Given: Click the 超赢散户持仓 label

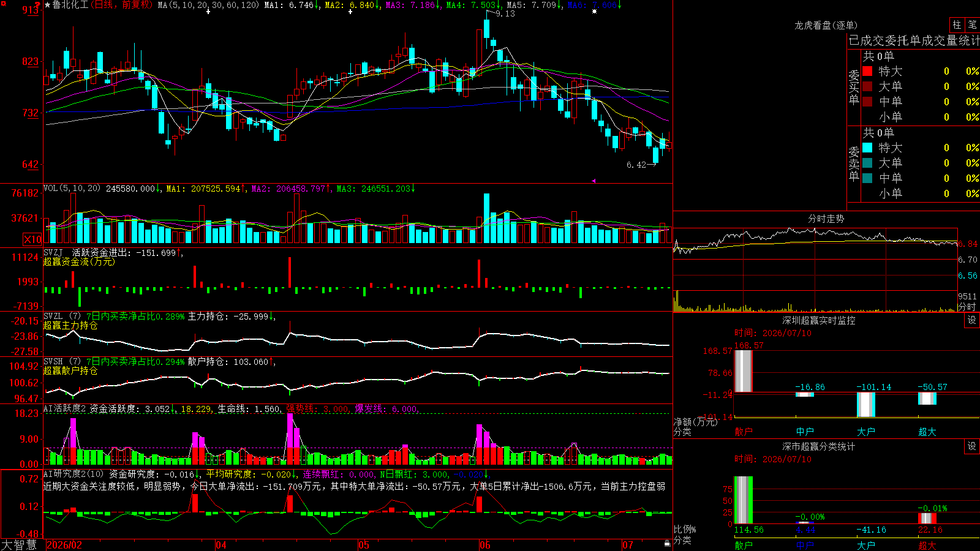Looking at the screenshot, I should click(70, 370).
